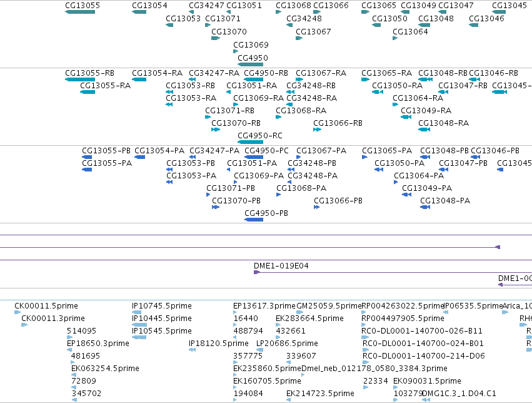Click EST EK063254.5prime
The image size is (532, 403).
[x=105, y=369]
